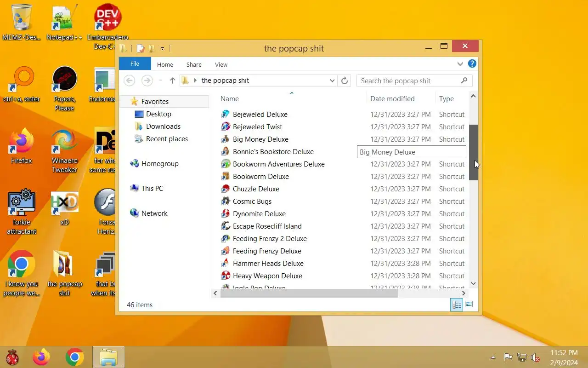Open This PC in navigation pane

point(152,188)
